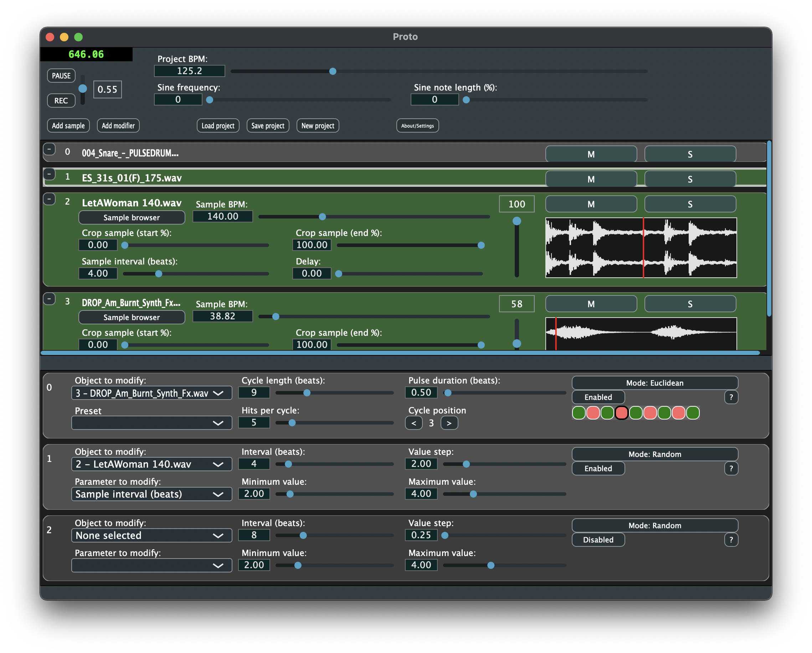This screenshot has width=812, height=653.
Task: Click Add sample button
Action: tap(68, 126)
